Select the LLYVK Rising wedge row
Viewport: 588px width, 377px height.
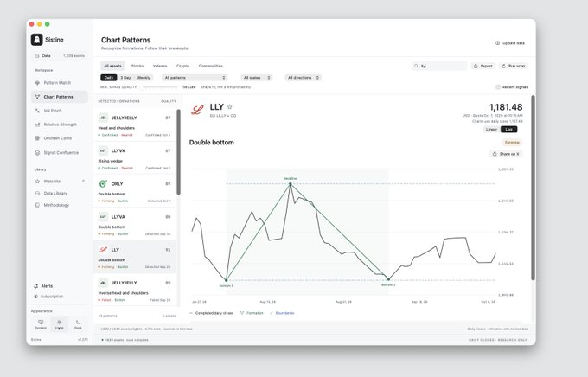coord(134,158)
